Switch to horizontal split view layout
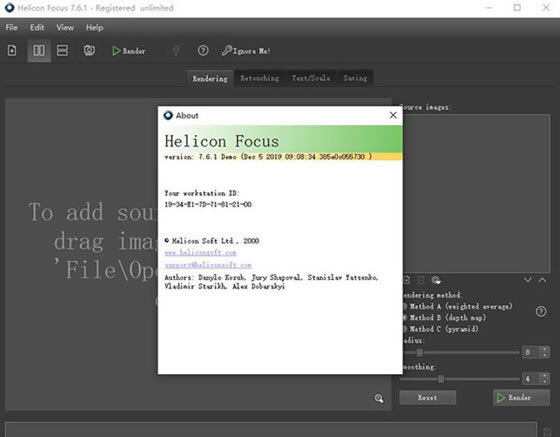Screen dimensions: 560x437 62,50
